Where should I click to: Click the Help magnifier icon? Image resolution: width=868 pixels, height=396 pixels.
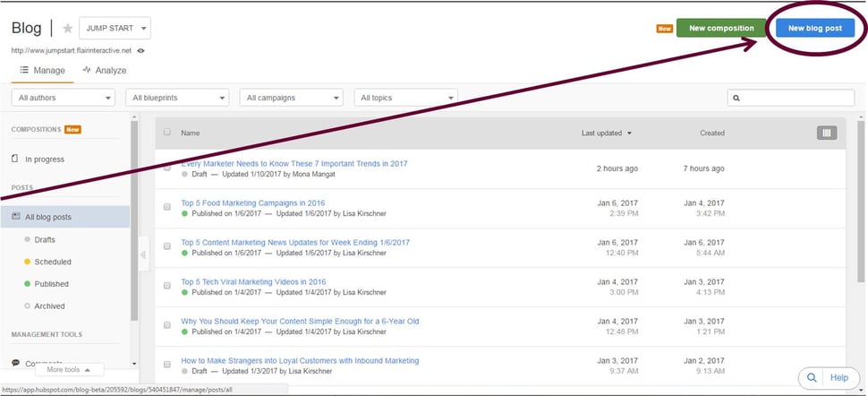click(811, 377)
